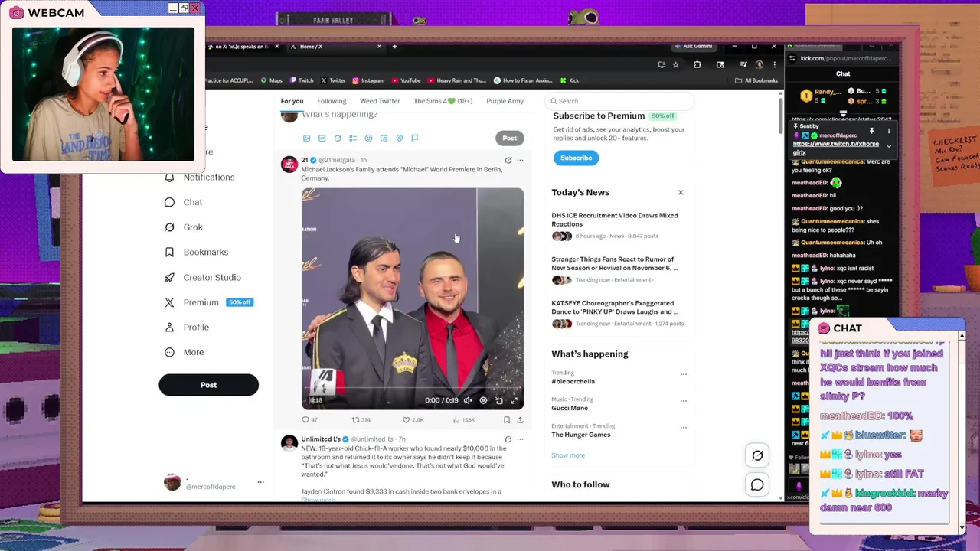Viewport: 980px width, 551px height.
Task: Switch to the Weed Twitter tab
Action: [x=380, y=101]
